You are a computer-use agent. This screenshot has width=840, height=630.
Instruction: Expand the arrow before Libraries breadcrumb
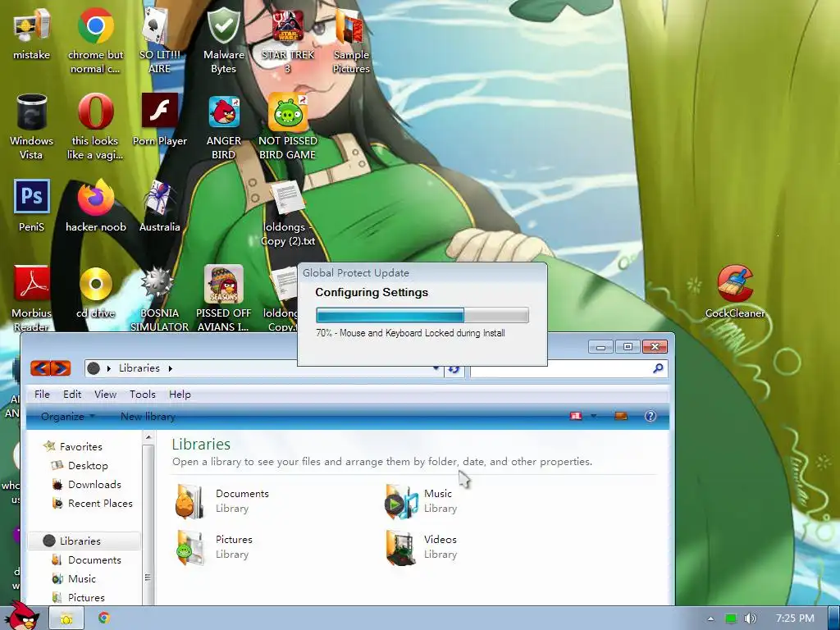pyautogui.click(x=109, y=368)
